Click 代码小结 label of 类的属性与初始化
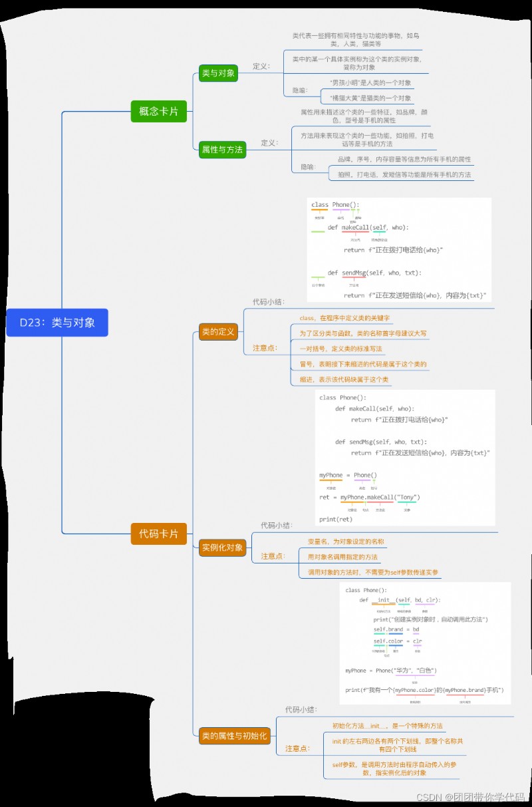Screen dimensions: 532x807 (301, 710)
